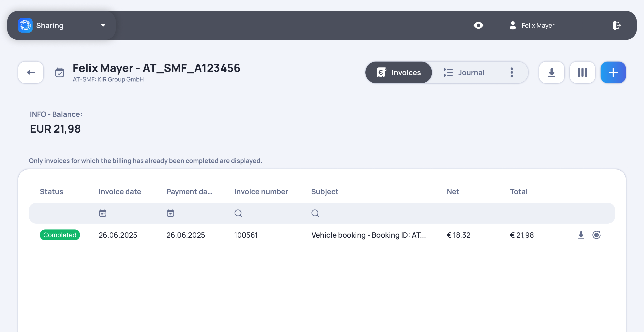Viewport: 644px width, 332px height.
Task: Click the blue plus add button
Action: click(x=613, y=73)
